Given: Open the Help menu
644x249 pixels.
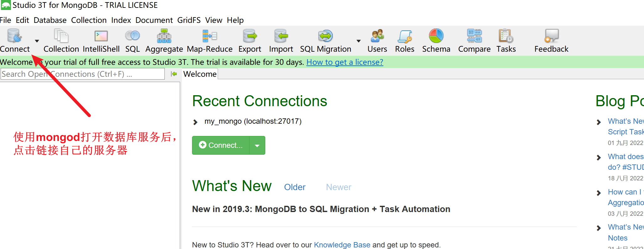Looking at the screenshot, I should (235, 20).
